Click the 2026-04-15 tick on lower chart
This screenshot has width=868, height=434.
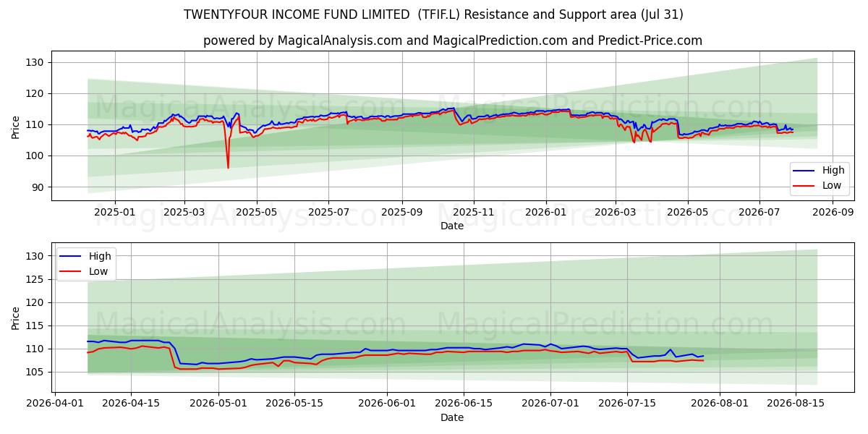(131, 404)
